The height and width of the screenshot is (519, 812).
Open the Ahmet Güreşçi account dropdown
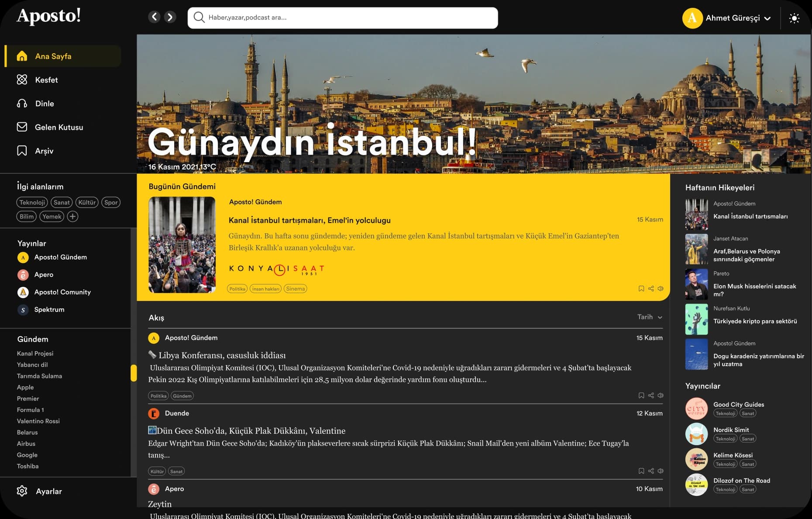click(x=727, y=18)
